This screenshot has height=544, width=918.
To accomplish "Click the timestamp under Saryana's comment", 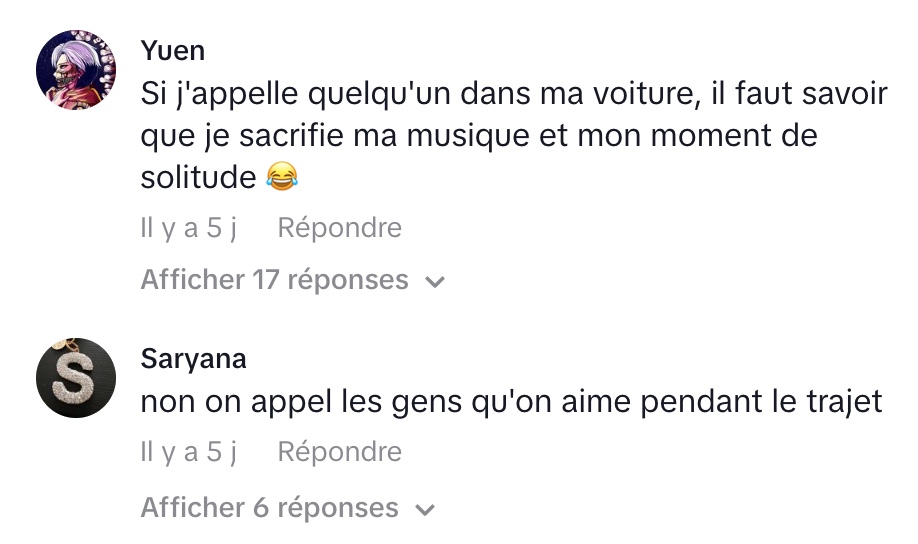I will (188, 452).
